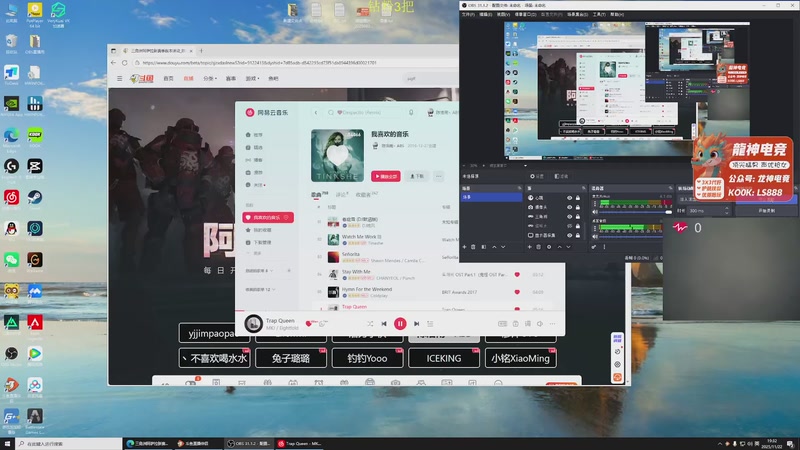The width and height of the screenshot is (800, 450).
Task: Skip to next track in NetEase player
Action: click(x=416, y=323)
